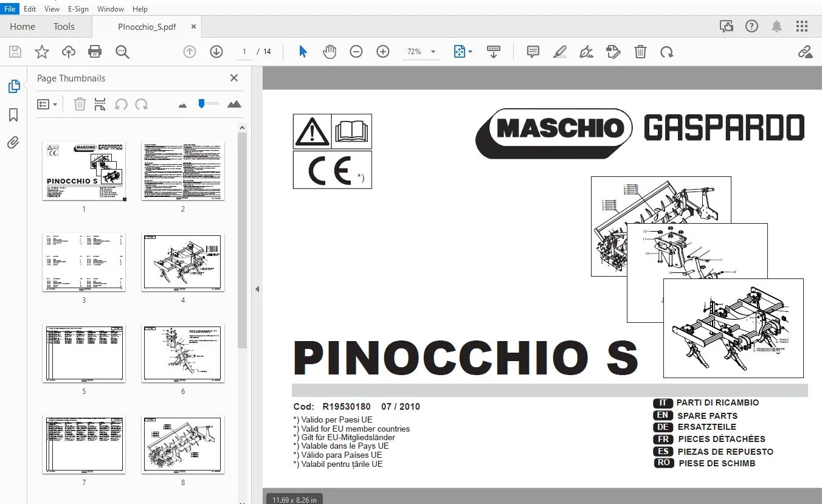Print the document using the printer icon
822x504 pixels.
pyautogui.click(x=95, y=52)
